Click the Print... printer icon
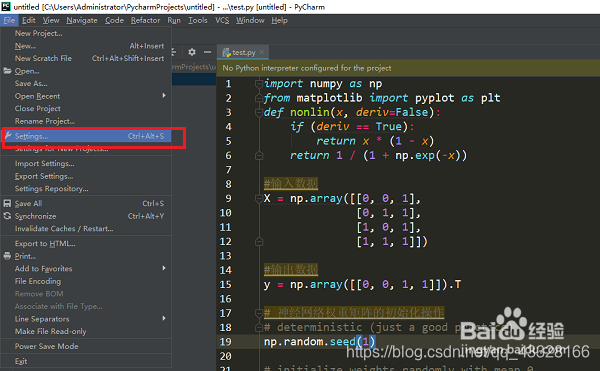 [7, 256]
